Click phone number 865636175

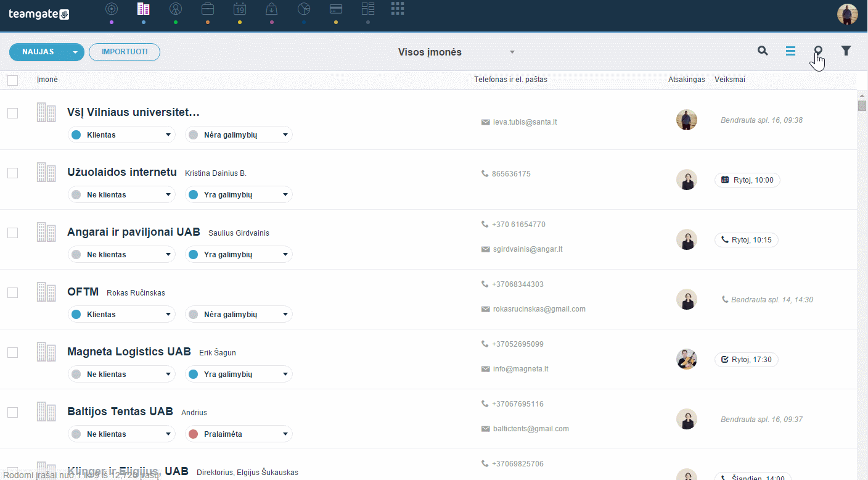[511, 174]
